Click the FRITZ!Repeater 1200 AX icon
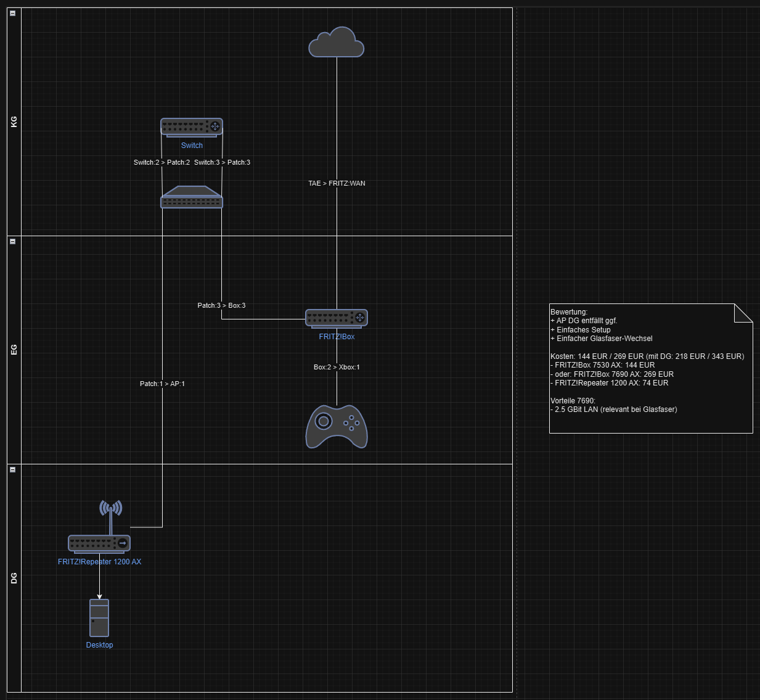 [x=99, y=543]
